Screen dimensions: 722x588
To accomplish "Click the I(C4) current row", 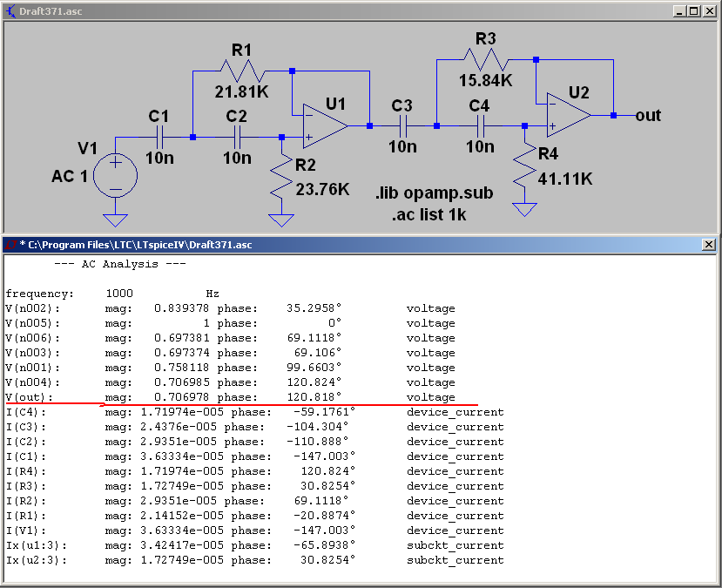I will coord(254,412).
